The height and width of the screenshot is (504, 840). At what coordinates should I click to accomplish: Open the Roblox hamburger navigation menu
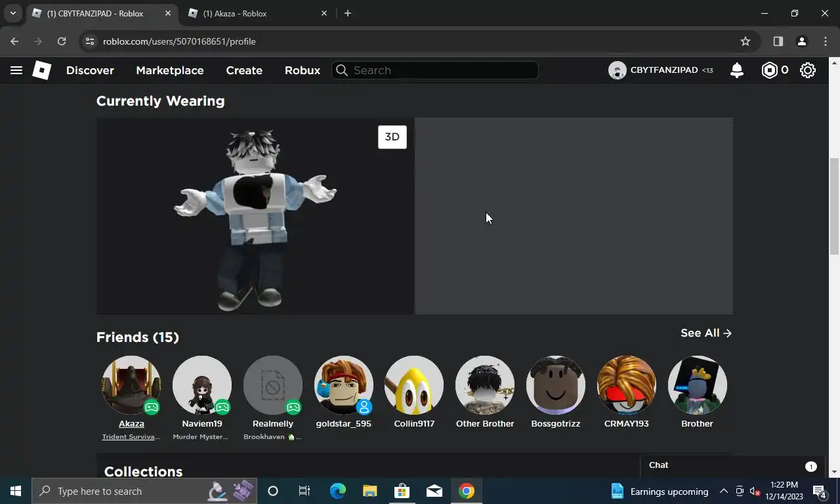(x=16, y=70)
